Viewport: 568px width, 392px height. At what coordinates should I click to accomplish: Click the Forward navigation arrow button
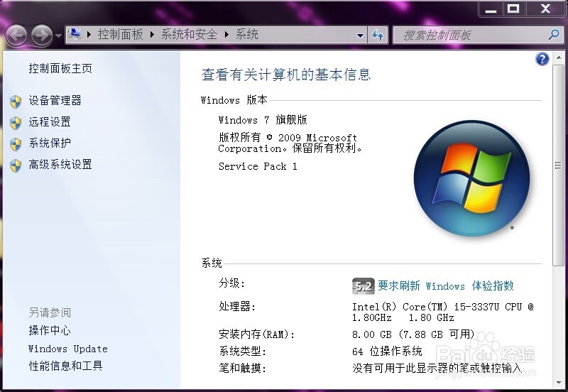point(41,36)
